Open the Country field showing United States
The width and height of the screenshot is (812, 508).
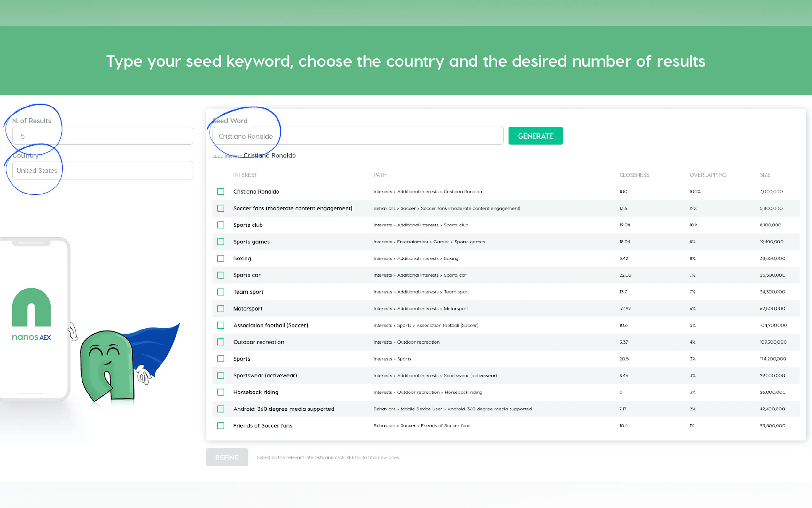tap(102, 170)
